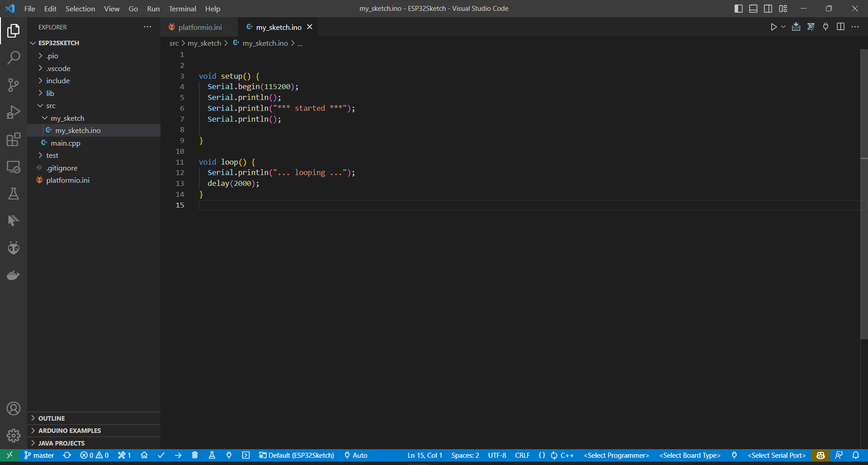Image resolution: width=868 pixels, height=465 pixels.
Task: Click the editor vertical scrollbar
Action: pyautogui.click(x=864, y=195)
